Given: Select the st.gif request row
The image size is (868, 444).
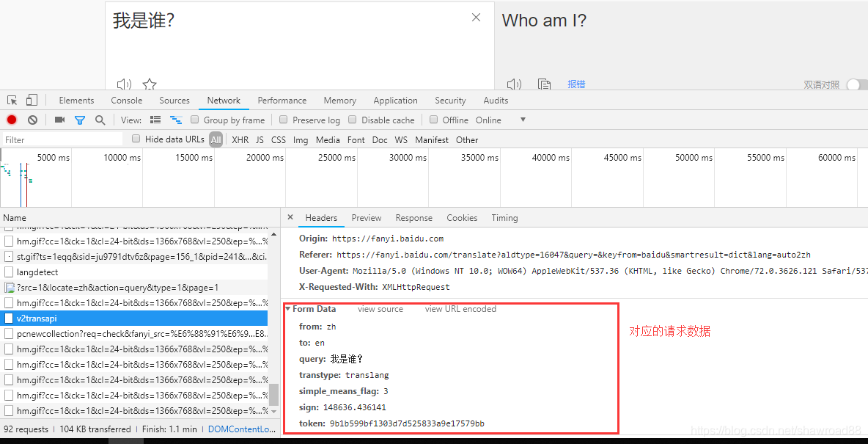Looking at the screenshot, I should click(134, 257).
